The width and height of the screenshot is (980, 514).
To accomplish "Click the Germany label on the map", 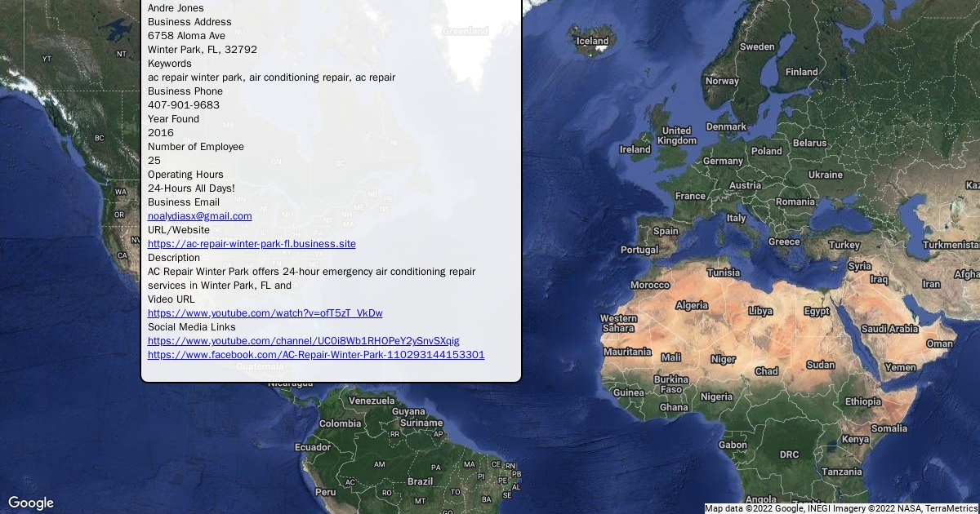I will 723,161.
